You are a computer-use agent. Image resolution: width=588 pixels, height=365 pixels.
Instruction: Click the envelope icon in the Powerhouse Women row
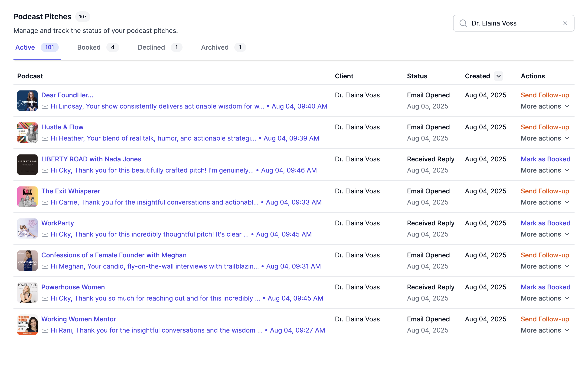pyautogui.click(x=45, y=298)
